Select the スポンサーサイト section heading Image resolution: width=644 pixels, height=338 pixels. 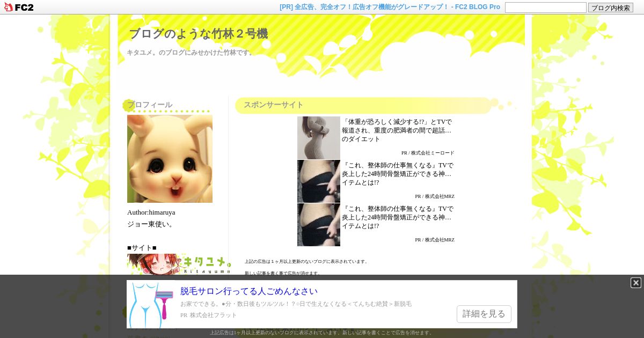(274, 105)
